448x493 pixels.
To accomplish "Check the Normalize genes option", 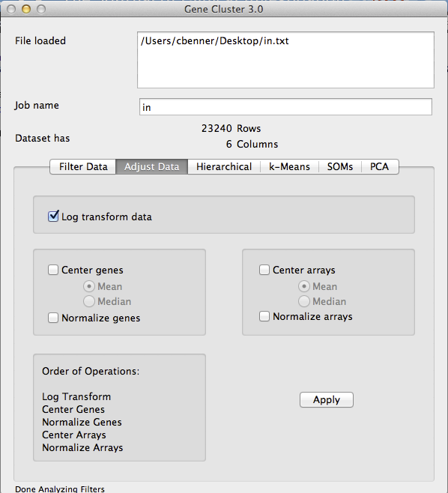I will (x=53, y=318).
